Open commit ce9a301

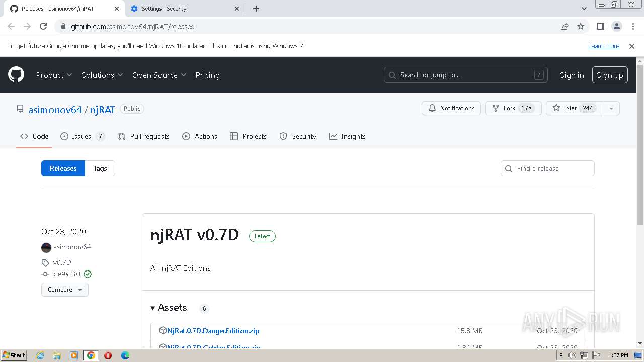67,274
